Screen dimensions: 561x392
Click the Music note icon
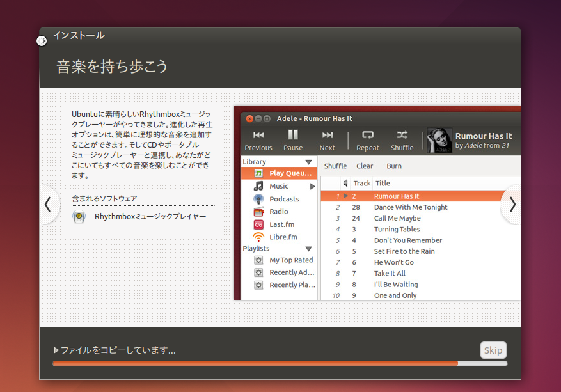[258, 186]
